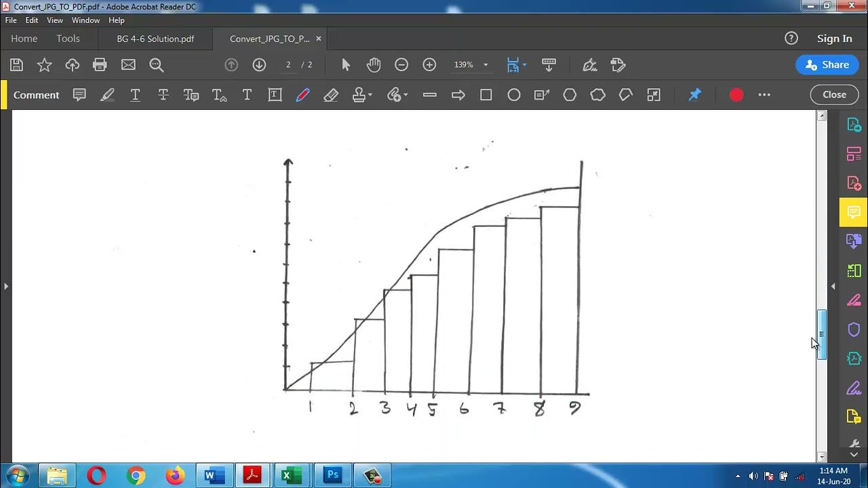Toggle Keep tool selected pin
This screenshot has height=488, width=868.
[x=695, y=95]
